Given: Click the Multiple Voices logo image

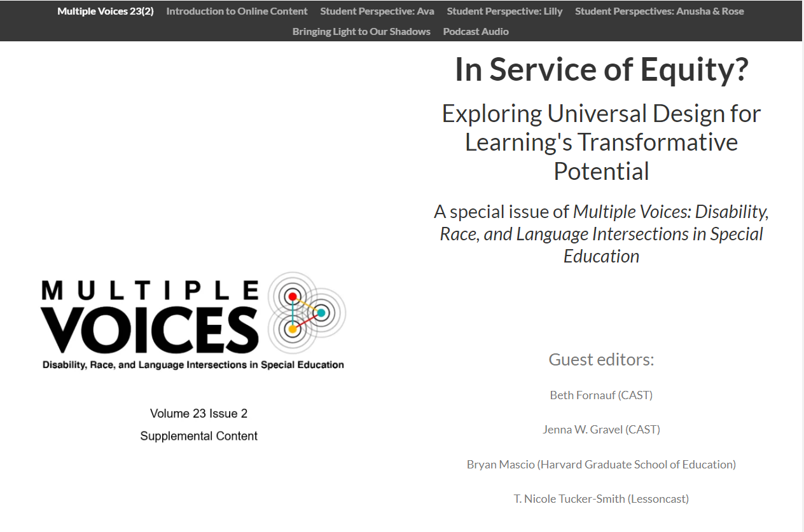Looking at the screenshot, I should pos(193,321).
